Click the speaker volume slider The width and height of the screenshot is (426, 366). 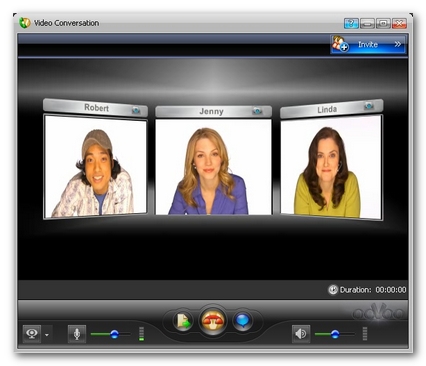coord(335,334)
